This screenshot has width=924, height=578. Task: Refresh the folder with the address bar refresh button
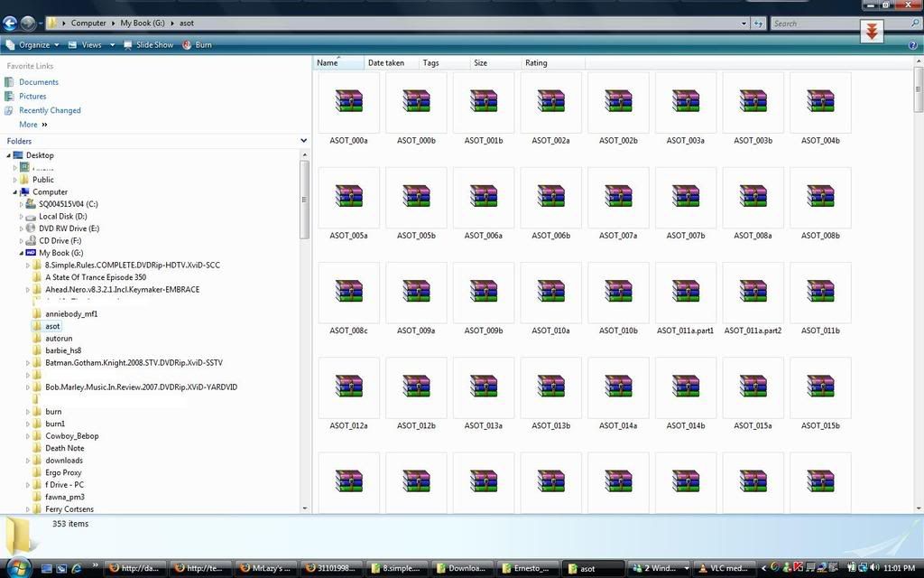(x=758, y=23)
